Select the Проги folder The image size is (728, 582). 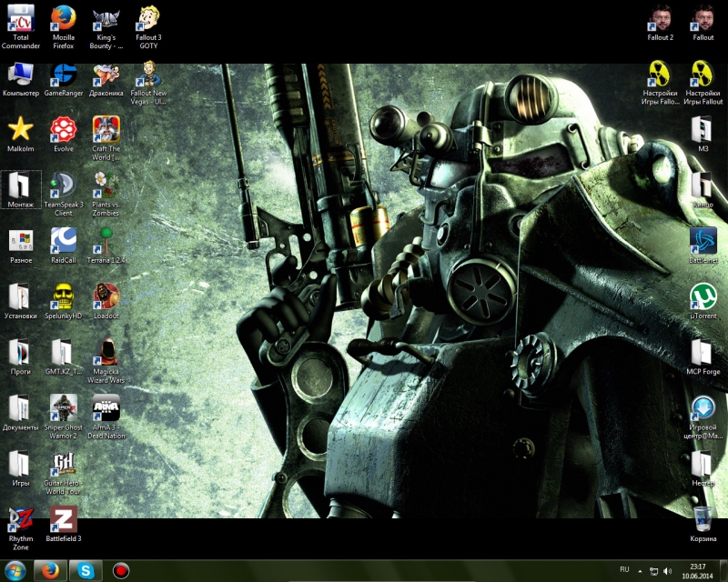pyautogui.click(x=20, y=356)
